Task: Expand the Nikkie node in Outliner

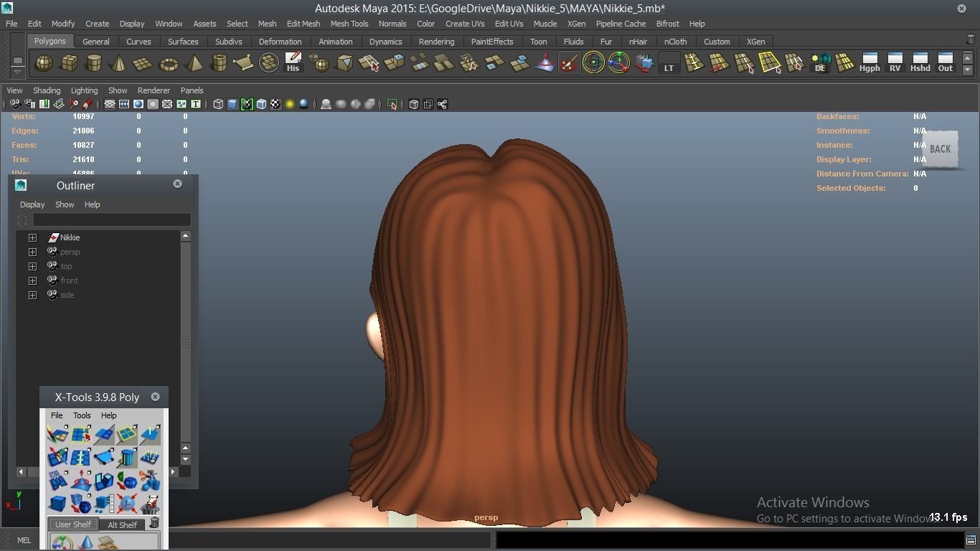Action: point(32,237)
